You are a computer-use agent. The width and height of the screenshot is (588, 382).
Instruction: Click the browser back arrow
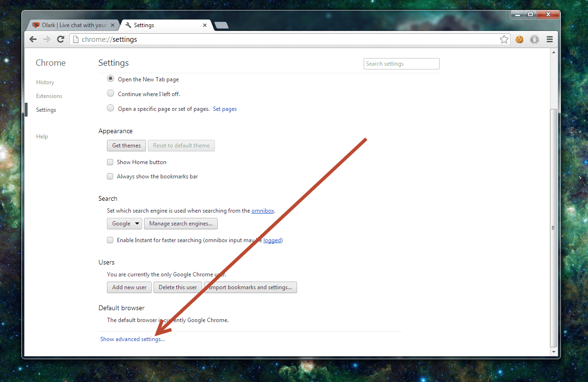(33, 39)
